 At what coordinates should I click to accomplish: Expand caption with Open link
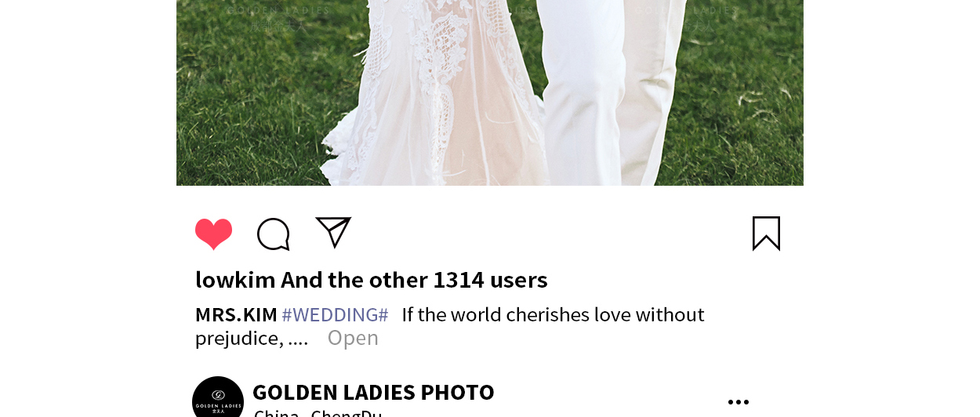pyautogui.click(x=353, y=338)
